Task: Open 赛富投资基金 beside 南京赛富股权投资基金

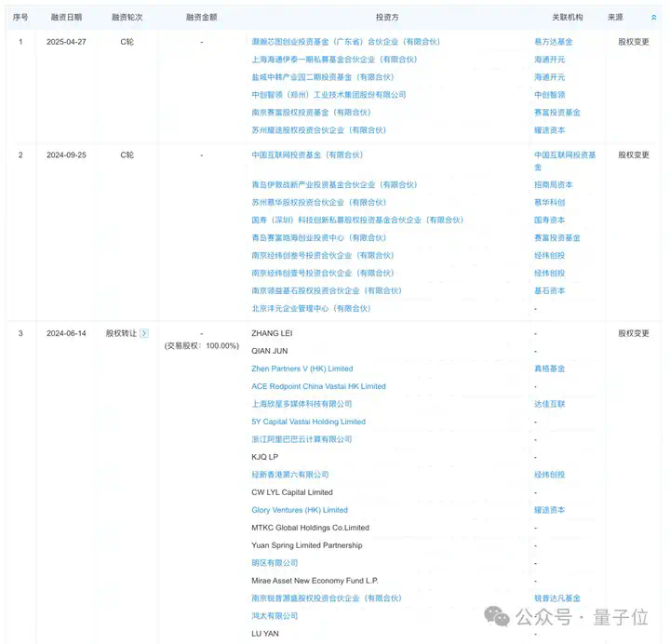Action: 557,113
